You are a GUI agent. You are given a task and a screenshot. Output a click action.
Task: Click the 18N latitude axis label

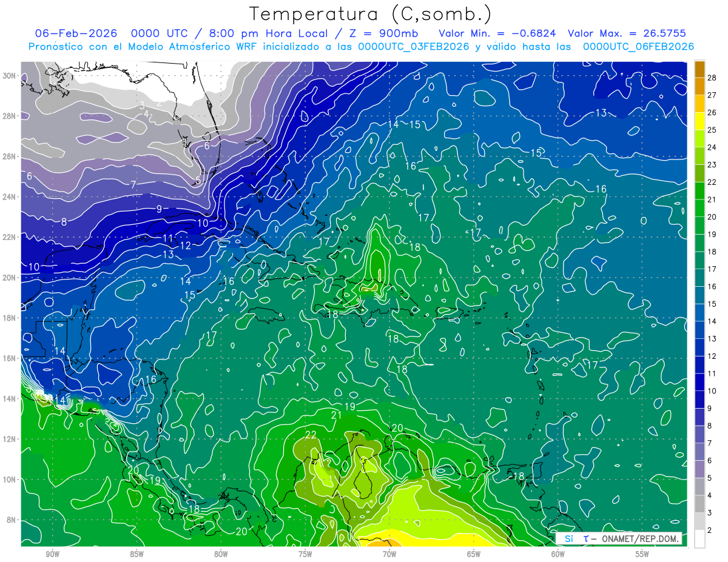click(x=10, y=318)
